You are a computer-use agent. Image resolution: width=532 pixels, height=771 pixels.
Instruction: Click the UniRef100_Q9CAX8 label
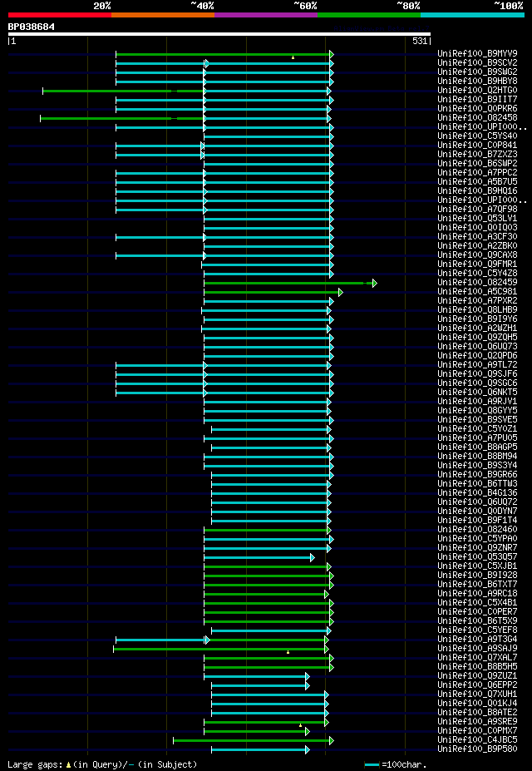[x=477, y=255]
